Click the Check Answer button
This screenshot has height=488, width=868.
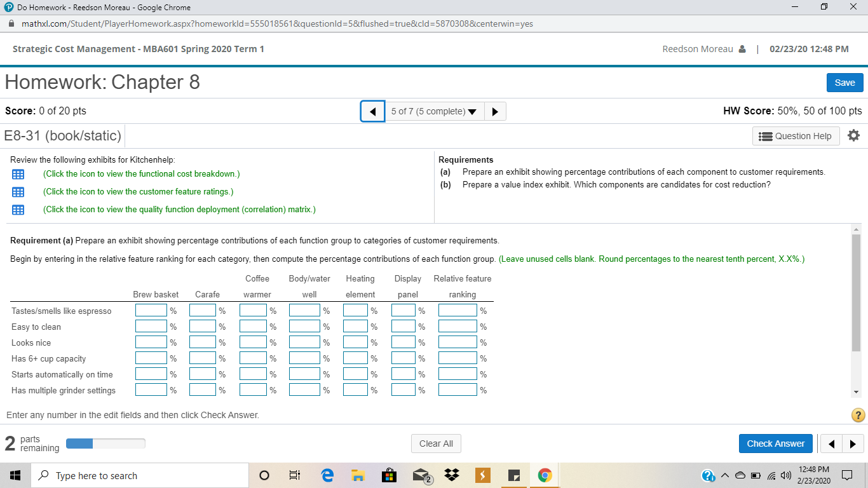[x=775, y=444]
